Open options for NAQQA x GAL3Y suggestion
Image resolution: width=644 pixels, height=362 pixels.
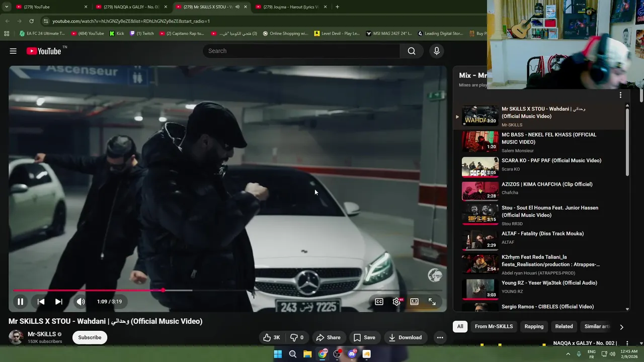tap(627, 343)
